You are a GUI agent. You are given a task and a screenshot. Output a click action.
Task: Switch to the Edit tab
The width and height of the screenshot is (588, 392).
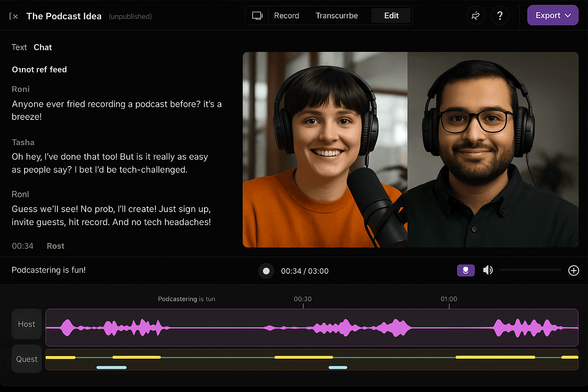tap(391, 16)
